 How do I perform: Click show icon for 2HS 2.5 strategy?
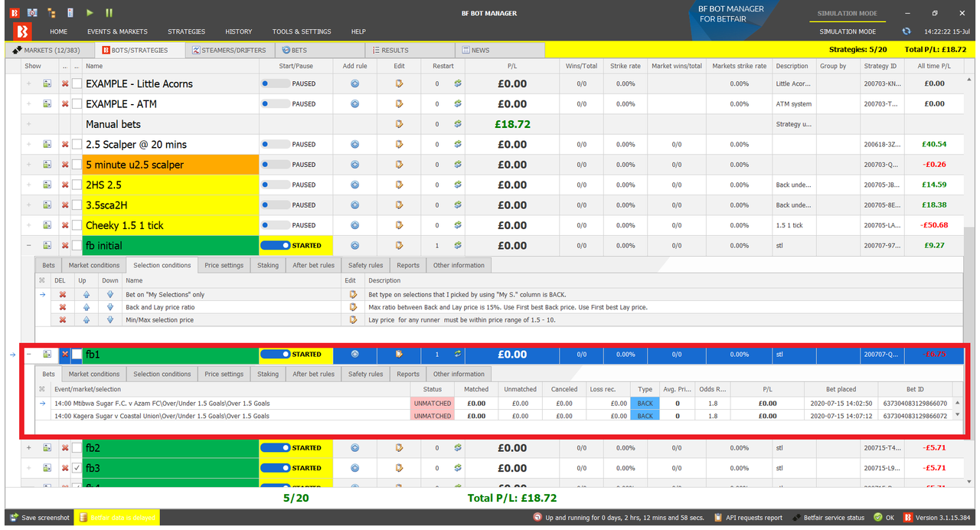pyautogui.click(x=47, y=185)
